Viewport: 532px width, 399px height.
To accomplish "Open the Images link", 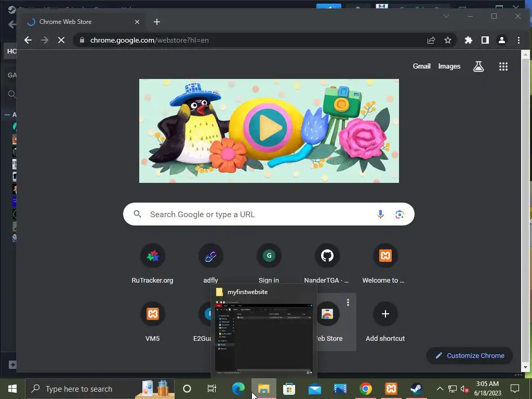I will (x=449, y=66).
